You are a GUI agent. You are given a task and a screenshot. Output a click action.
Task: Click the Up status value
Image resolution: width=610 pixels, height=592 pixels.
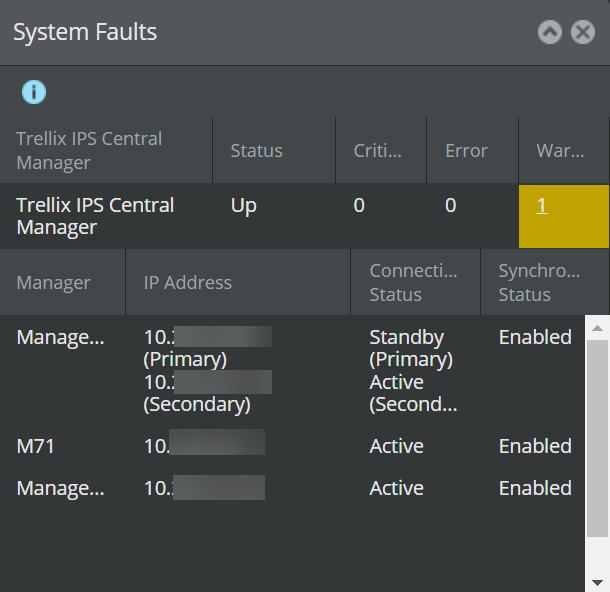[x=244, y=205]
